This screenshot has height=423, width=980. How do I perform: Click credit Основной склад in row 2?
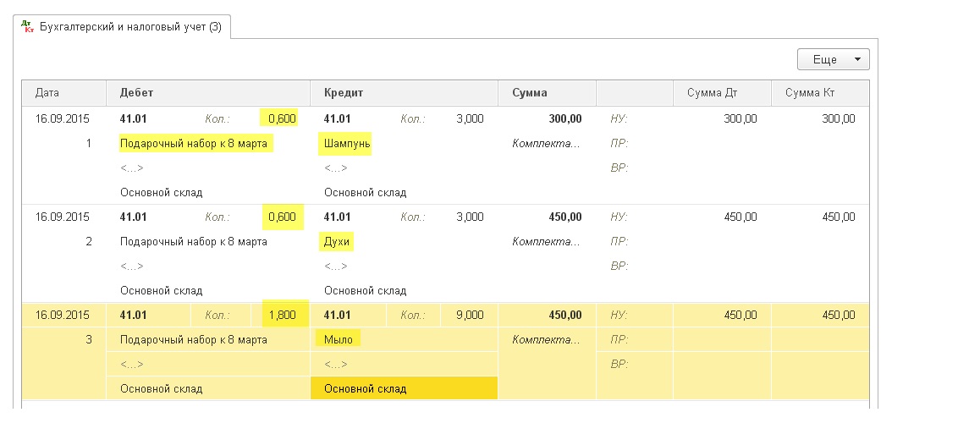(365, 290)
